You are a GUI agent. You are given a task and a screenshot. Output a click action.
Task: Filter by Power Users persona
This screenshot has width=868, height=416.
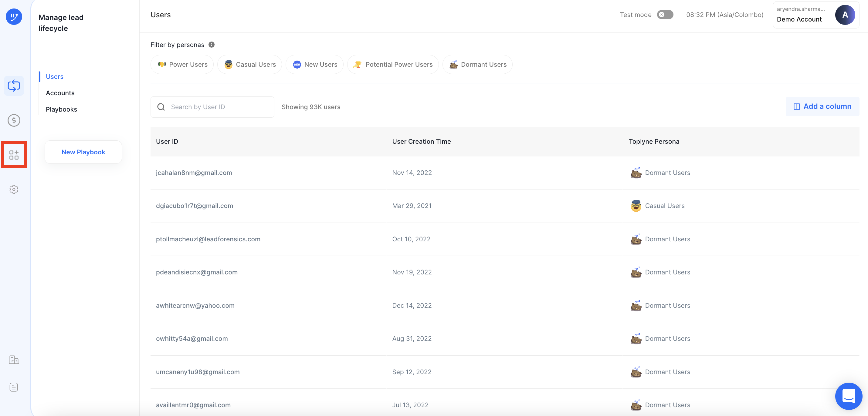[182, 65]
